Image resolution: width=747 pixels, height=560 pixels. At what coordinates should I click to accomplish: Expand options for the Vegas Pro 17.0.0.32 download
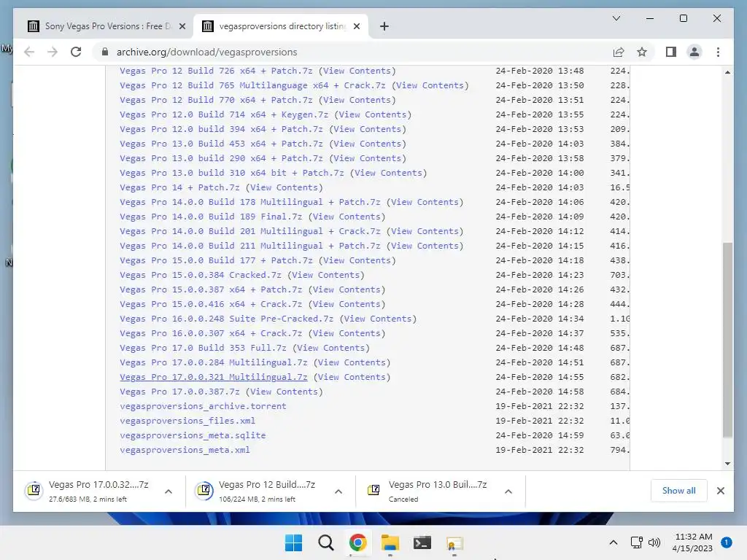click(x=169, y=491)
